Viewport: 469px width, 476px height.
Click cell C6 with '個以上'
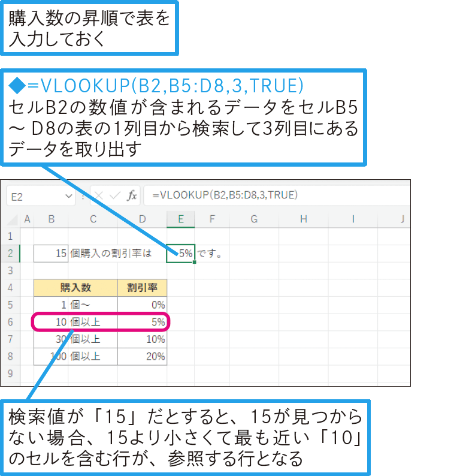click(93, 322)
